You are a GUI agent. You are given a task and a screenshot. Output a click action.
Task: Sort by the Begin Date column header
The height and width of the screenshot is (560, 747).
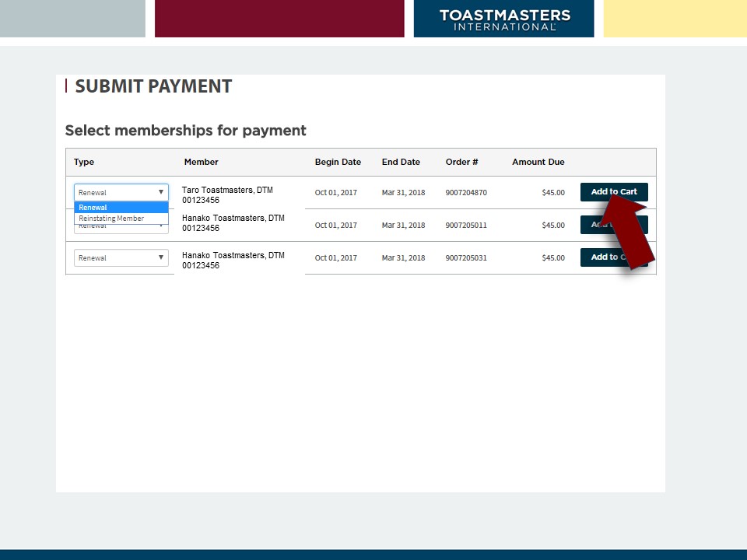[x=338, y=162]
